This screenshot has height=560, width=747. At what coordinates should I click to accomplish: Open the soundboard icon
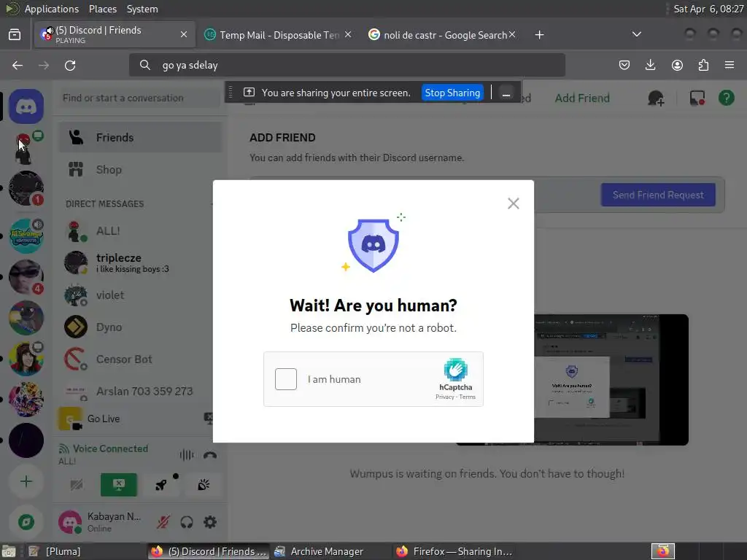204,485
